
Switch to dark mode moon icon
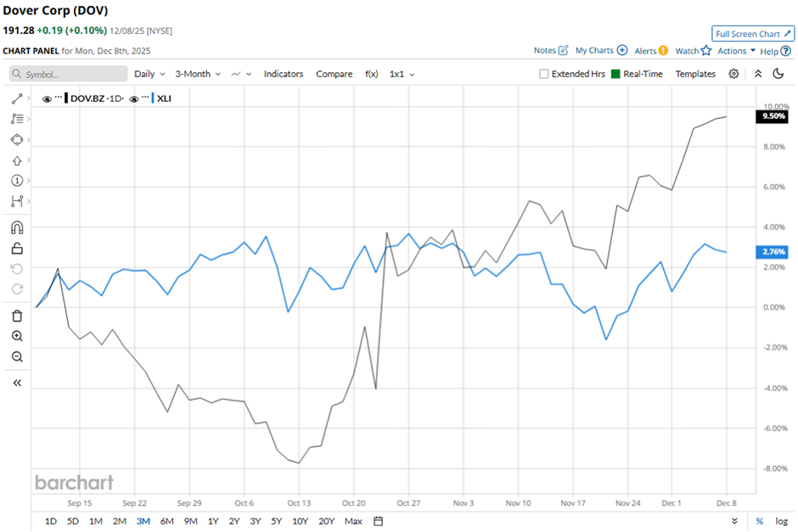click(778, 74)
